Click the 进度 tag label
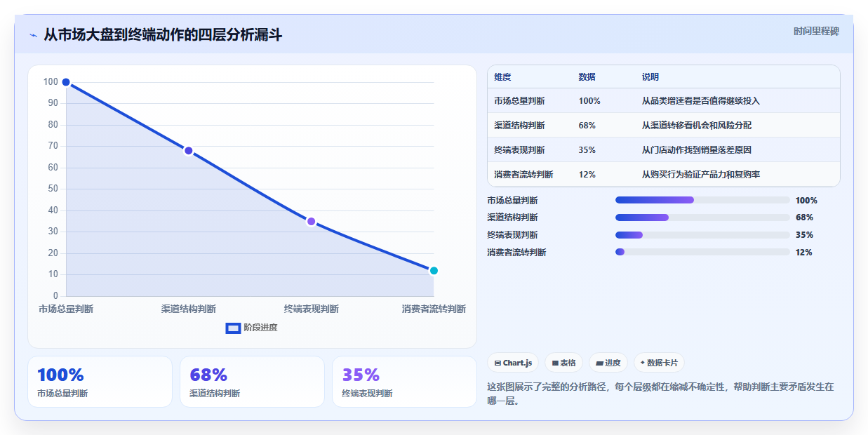The width and height of the screenshot is (868, 435). pos(613,363)
